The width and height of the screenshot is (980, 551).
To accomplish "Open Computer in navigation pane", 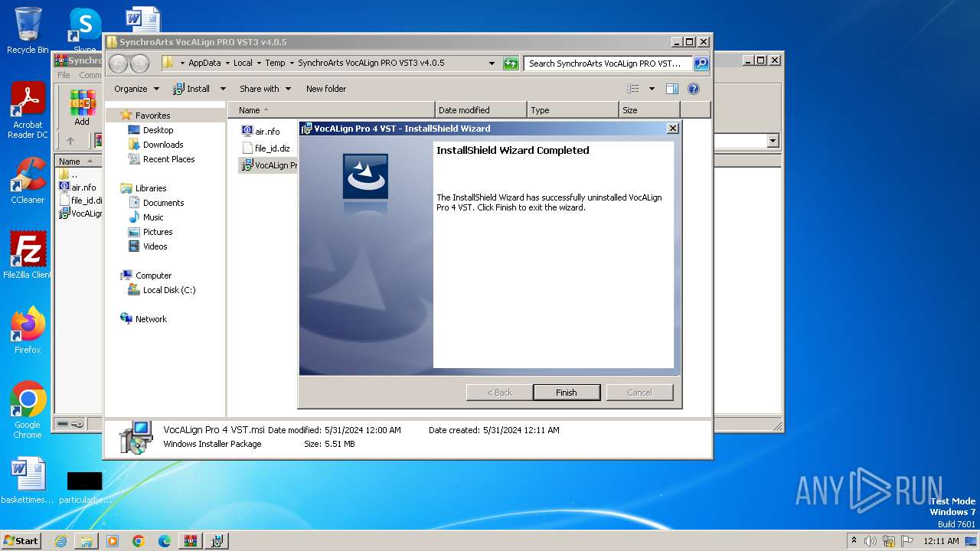I will pyautogui.click(x=153, y=275).
